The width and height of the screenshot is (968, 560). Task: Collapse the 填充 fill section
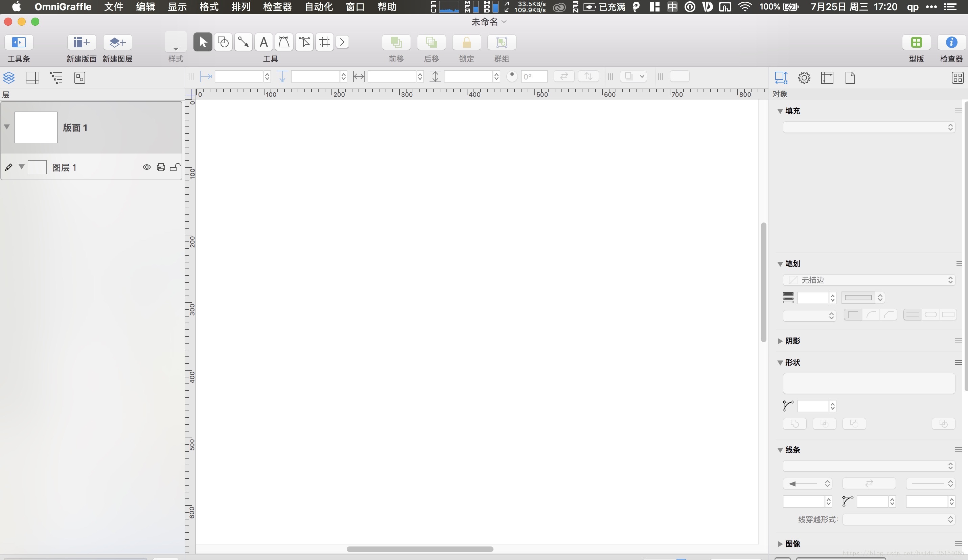point(780,111)
